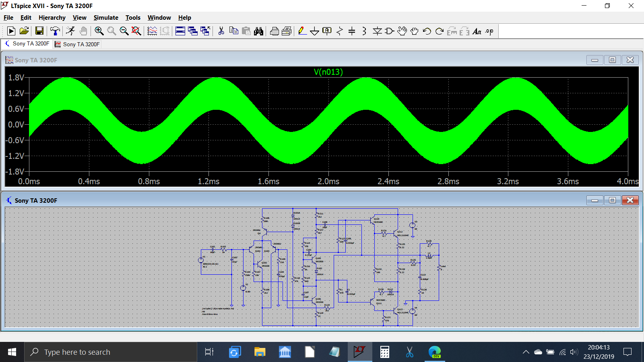The width and height of the screenshot is (644, 362).
Task: Select the V(n013) trace label
Action: [x=328, y=72]
